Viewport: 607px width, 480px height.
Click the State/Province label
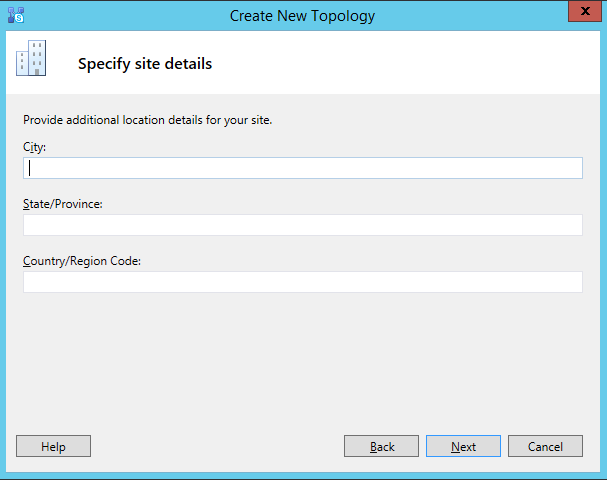pos(63,204)
